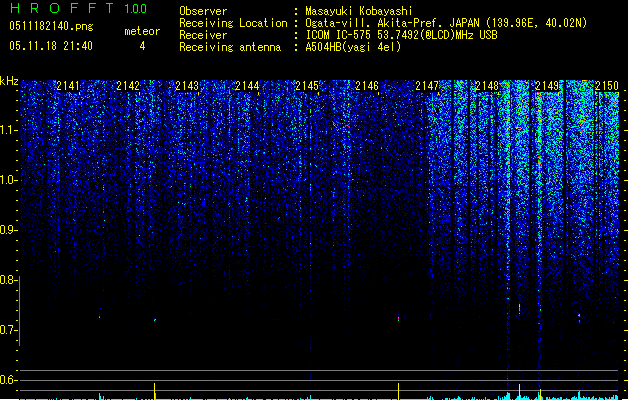Click the yellow detection marker after 2142
This screenshot has width=629, height=400.
pyautogui.click(x=154, y=391)
